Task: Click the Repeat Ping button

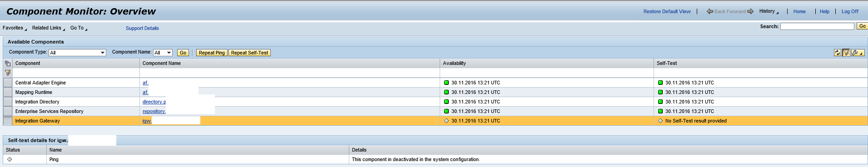Action: [212, 53]
